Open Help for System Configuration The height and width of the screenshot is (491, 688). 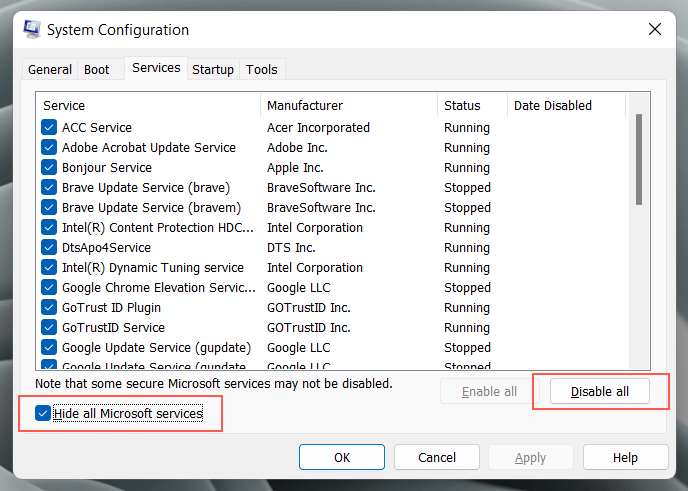click(x=625, y=457)
